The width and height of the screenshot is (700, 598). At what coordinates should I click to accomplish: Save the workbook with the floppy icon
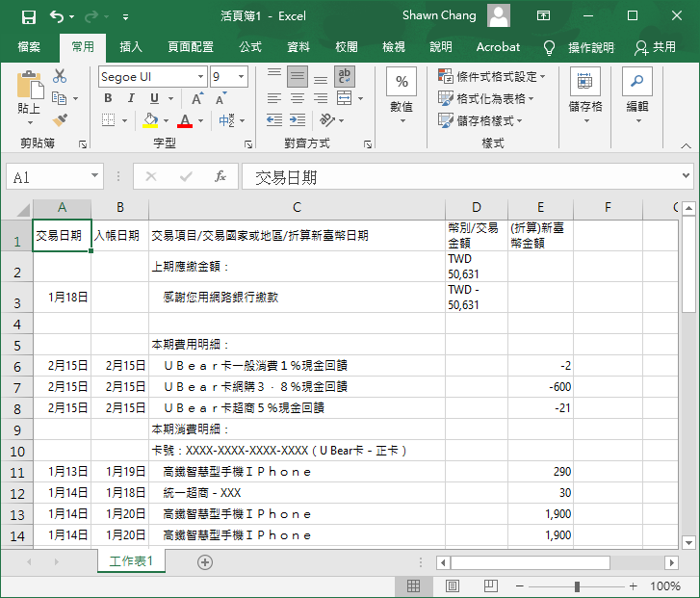pyautogui.click(x=29, y=17)
